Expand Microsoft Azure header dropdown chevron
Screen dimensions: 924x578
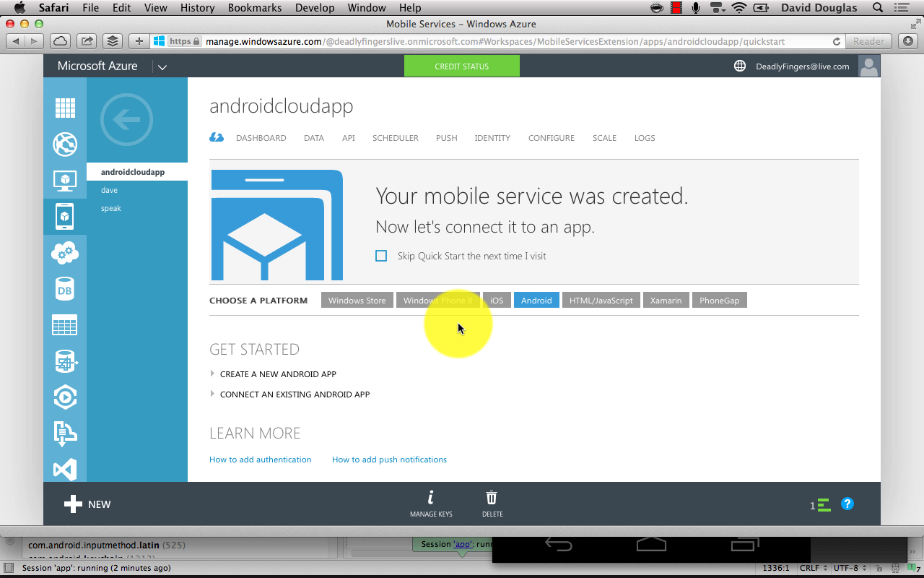(162, 67)
